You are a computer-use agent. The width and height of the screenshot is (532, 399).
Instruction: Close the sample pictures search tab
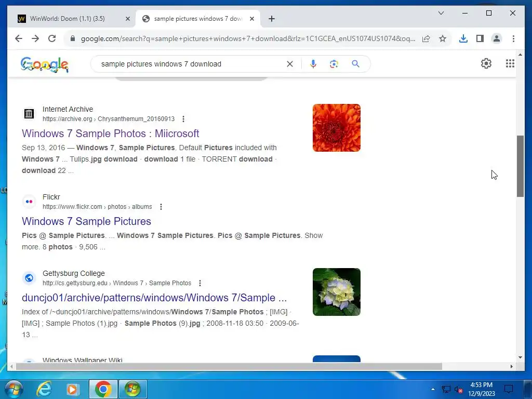point(252,19)
